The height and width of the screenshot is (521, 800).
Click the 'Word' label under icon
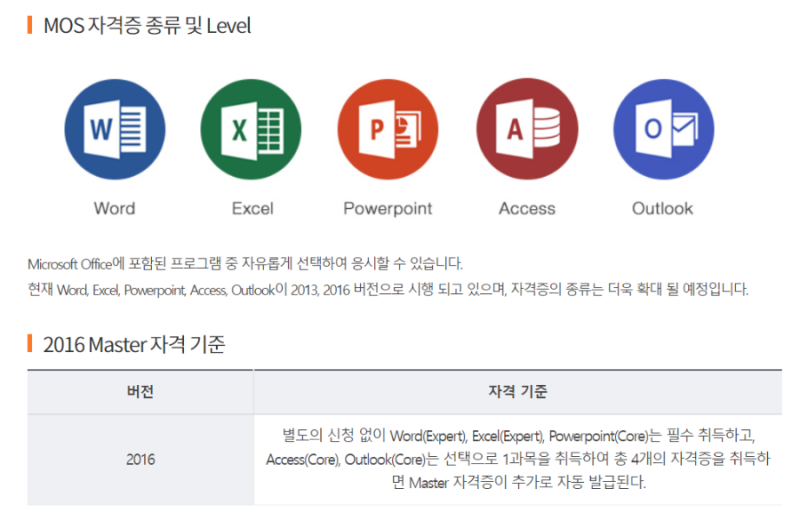tap(114, 208)
